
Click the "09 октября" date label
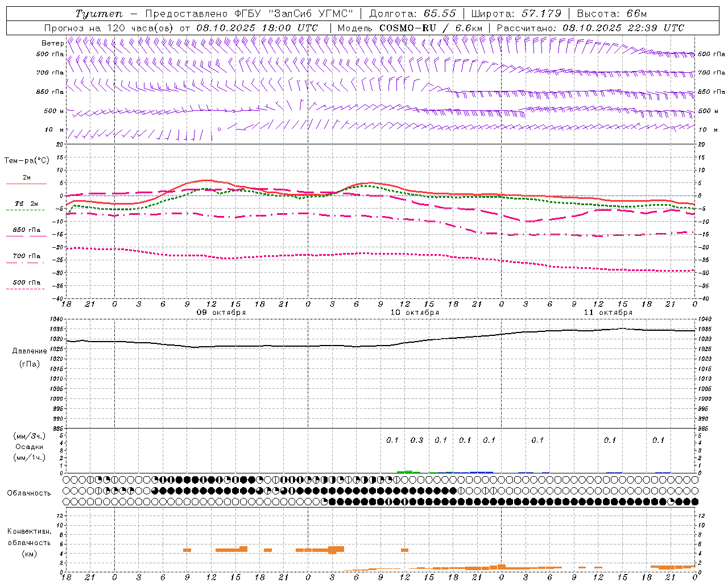(221, 313)
